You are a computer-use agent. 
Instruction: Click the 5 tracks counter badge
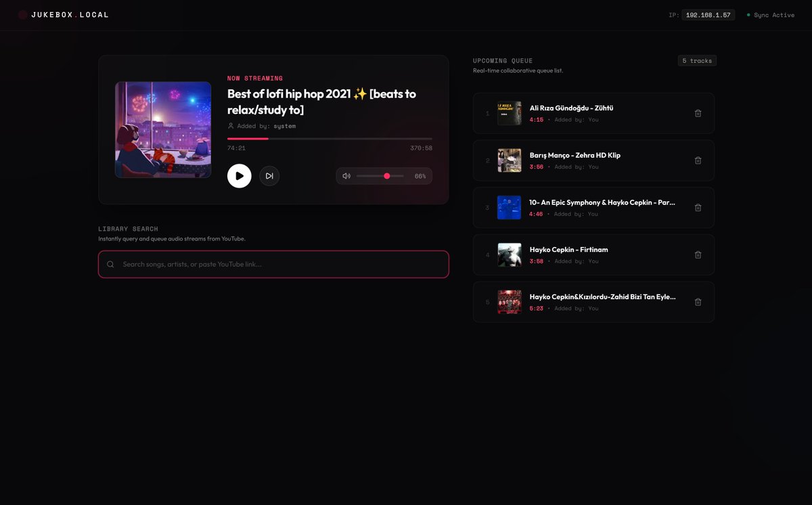tap(697, 61)
